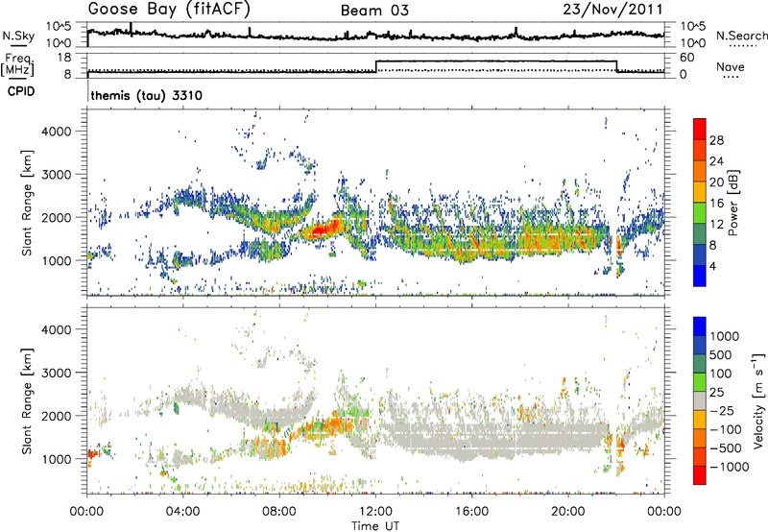Click the sky noise spike just before 02:00 UT
This screenshot has height=532, width=768.
(x=131, y=29)
